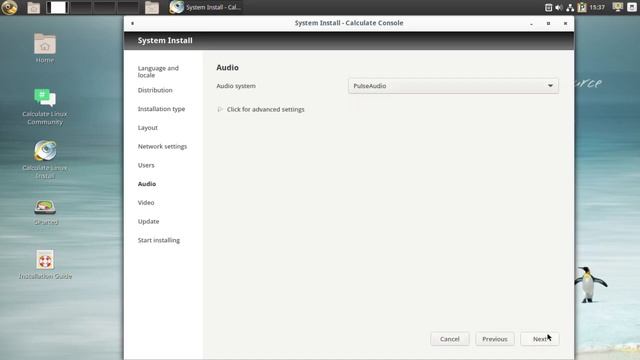
Task: Click the volume speaker tray icon
Action: pos(559,7)
